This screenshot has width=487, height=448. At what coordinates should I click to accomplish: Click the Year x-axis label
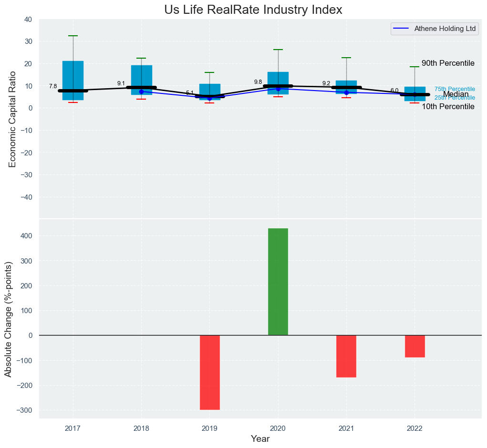260,439
